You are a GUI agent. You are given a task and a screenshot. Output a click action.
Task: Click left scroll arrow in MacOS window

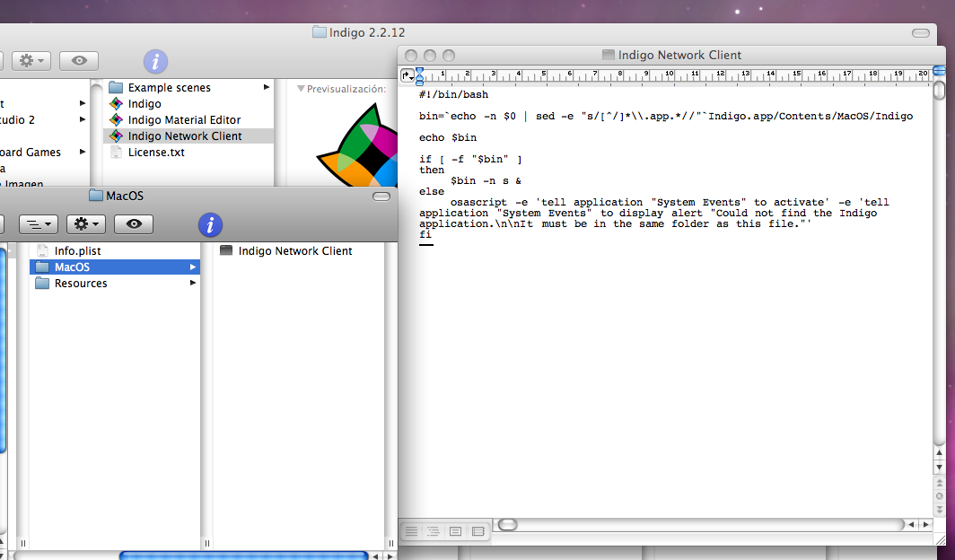pyautogui.click(x=376, y=556)
